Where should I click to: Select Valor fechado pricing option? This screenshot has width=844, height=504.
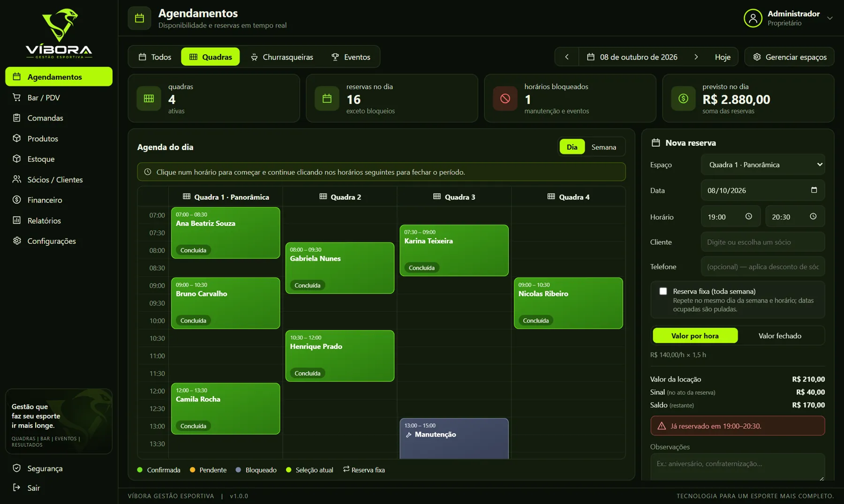click(x=780, y=336)
